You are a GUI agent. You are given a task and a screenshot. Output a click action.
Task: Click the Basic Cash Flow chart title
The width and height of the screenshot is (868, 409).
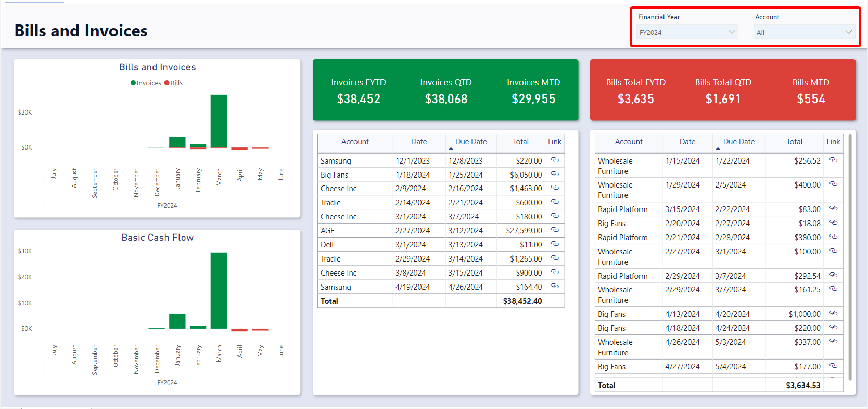158,238
